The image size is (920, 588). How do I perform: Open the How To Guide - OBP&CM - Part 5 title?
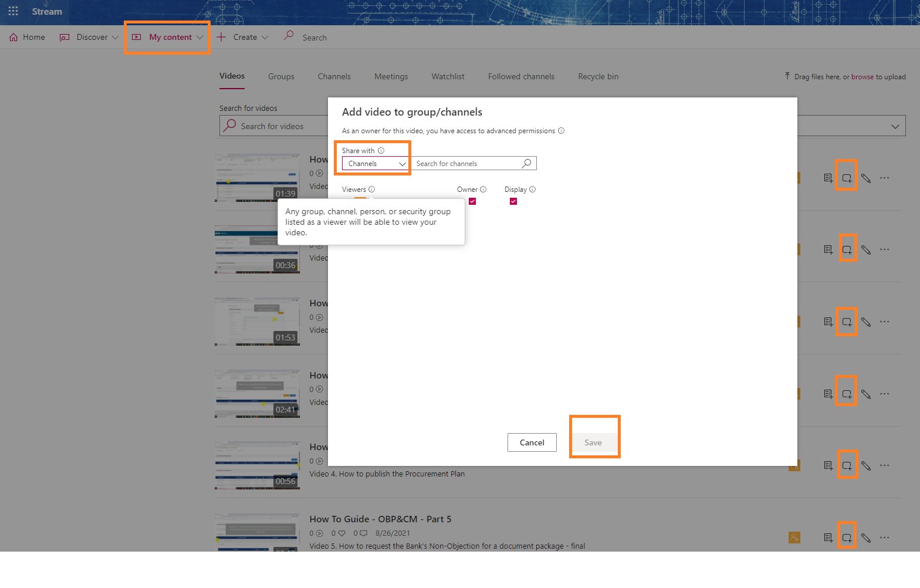tap(380, 519)
